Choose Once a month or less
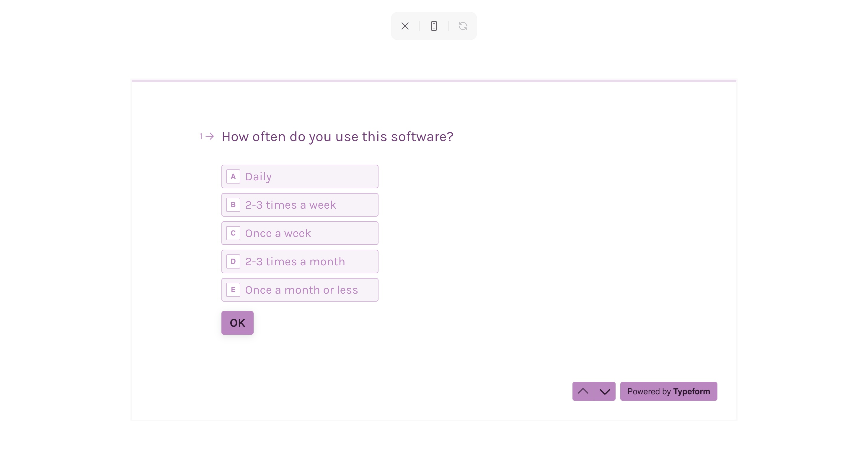Screen dimensions: 868x471 (x=300, y=290)
